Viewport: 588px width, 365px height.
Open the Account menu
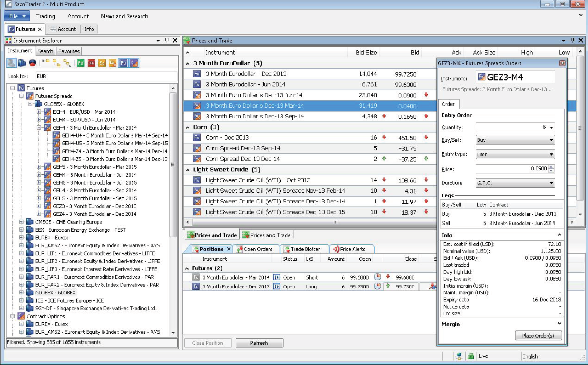(78, 16)
